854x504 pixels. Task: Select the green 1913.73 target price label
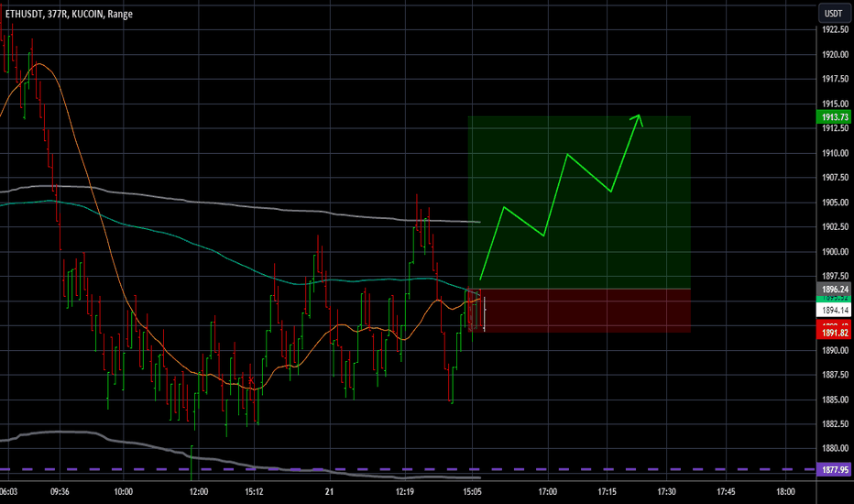835,117
